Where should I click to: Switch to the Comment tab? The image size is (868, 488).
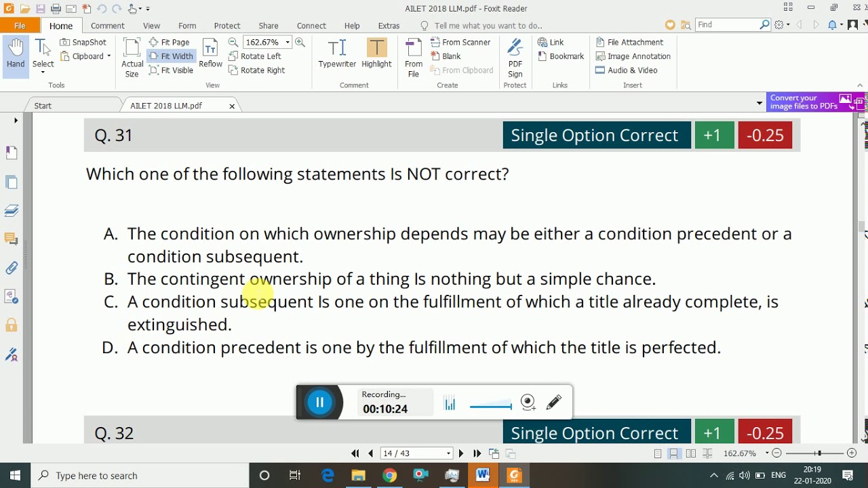108,26
